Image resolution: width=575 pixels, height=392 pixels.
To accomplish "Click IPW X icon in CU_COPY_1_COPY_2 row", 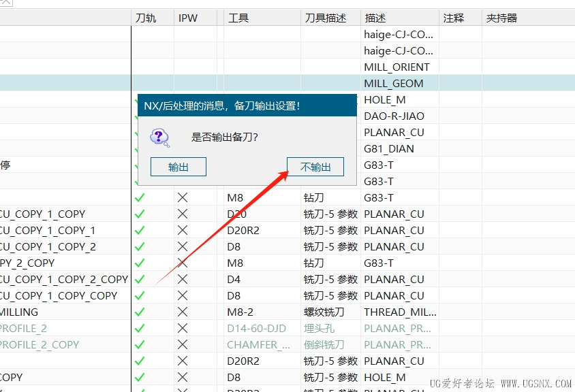I will (x=183, y=246).
